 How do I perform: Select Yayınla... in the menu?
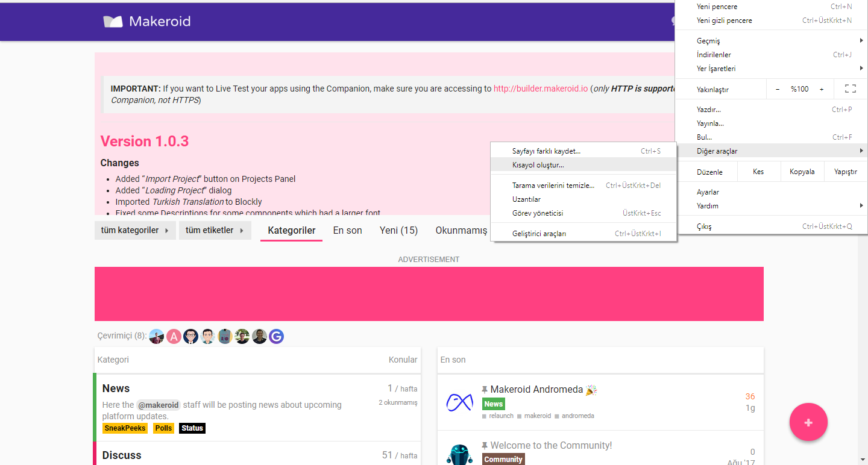[771, 123]
